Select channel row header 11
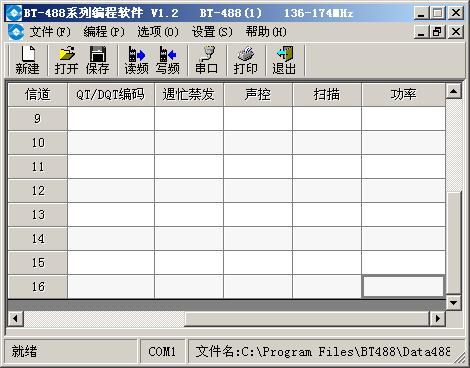The width and height of the screenshot is (470, 368). (x=38, y=167)
